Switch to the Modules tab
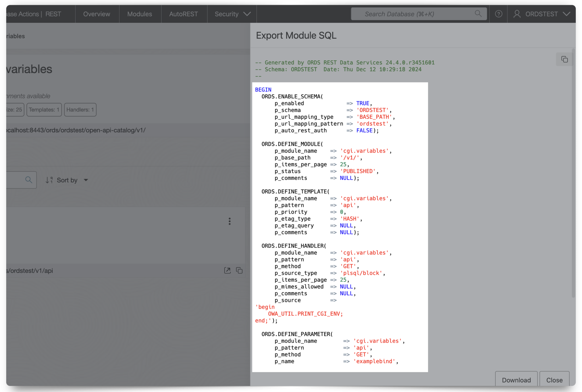The height and width of the screenshot is (392, 582). pyautogui.click(x=140, y=14)
